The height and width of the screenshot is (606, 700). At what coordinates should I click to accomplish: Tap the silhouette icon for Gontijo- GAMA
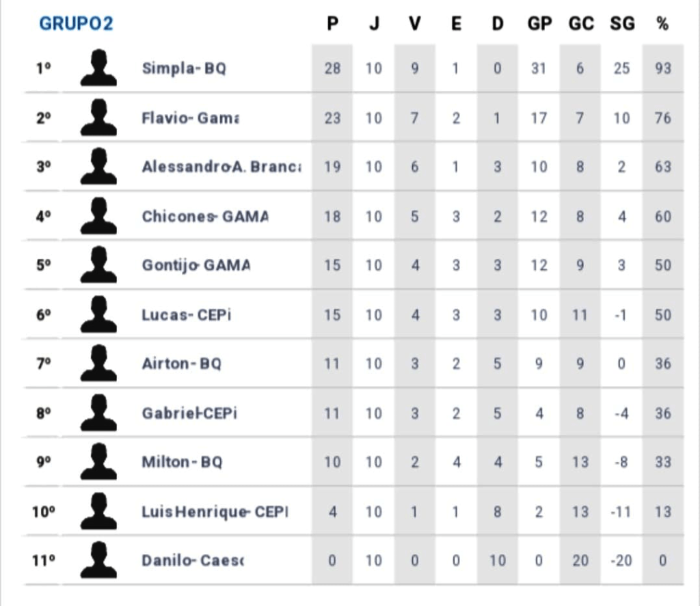coord(98,265)
